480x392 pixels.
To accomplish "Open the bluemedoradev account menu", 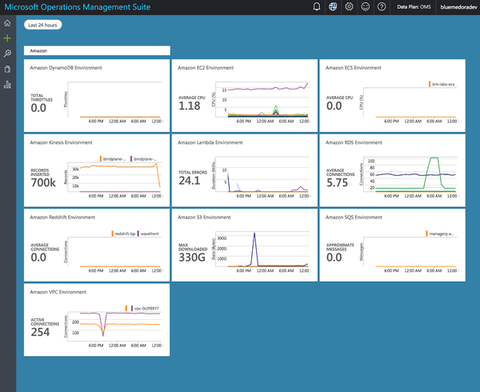I will pyautogui.click(x=459, y=7).
